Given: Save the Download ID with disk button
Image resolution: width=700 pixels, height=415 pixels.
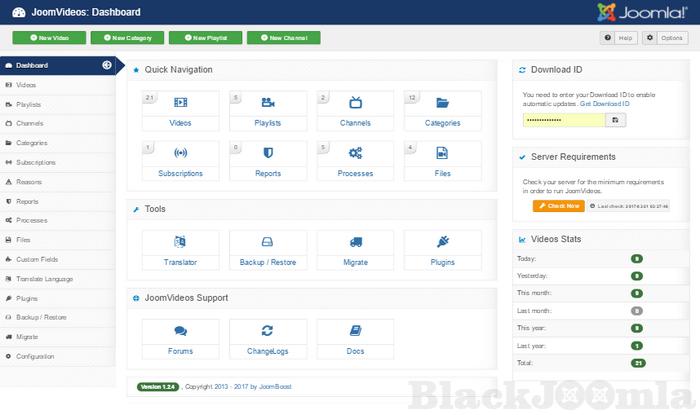Looking at the screenshot, I should click(x=616, y=120).
